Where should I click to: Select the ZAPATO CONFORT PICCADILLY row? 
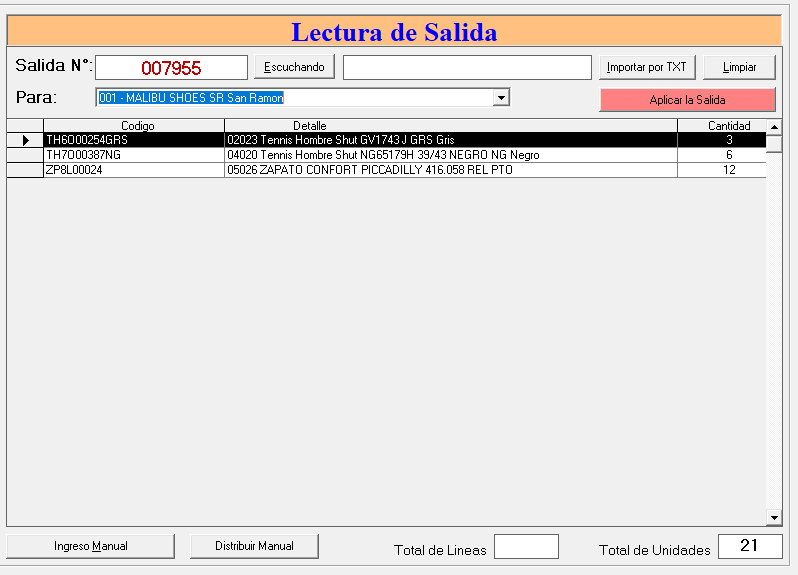[450, 170]
